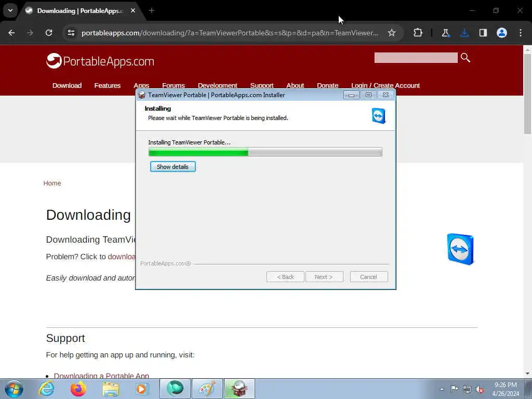The image size is (532, 399).
Task: Open the Chrome Labs flask icon
Action: point(445,33)
